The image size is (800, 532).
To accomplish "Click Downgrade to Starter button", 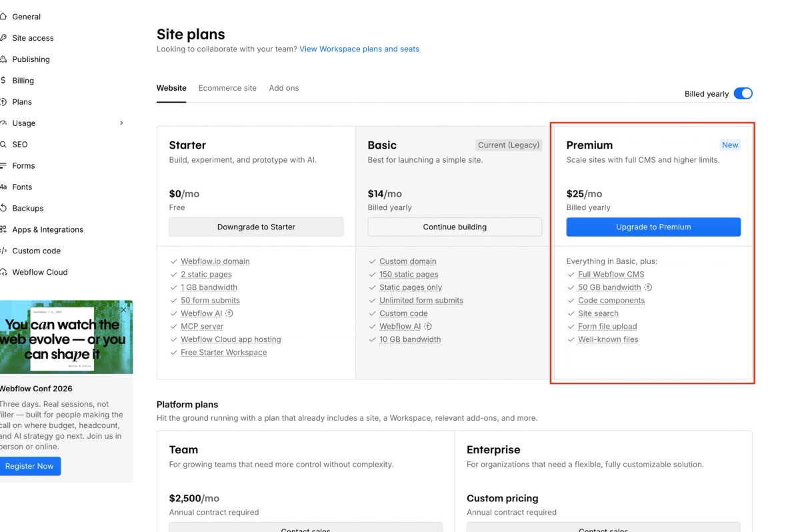I will click(x=256, y=227).
